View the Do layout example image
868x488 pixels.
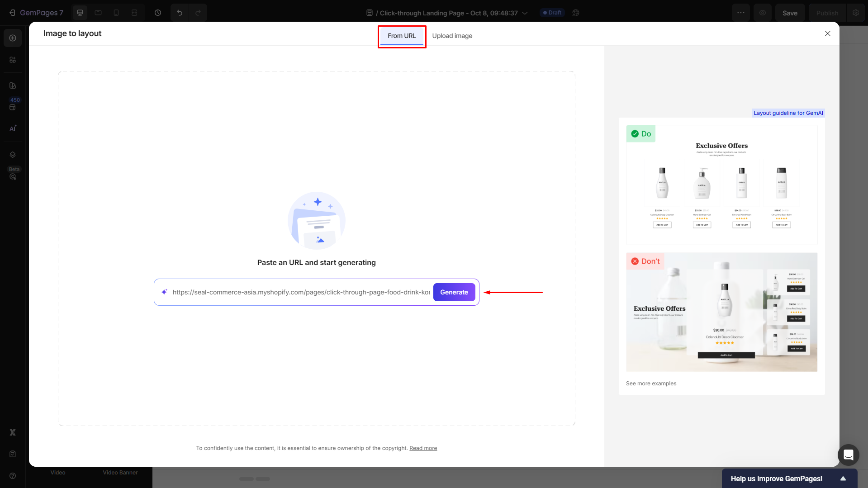pos(721,185)
